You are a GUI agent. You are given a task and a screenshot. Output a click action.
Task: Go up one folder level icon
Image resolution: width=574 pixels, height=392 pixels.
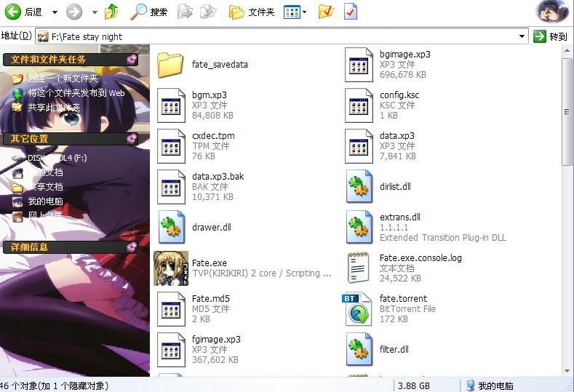(x=111, y=12)
